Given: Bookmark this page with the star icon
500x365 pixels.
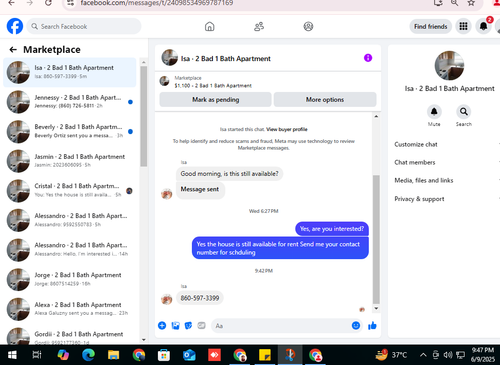Looking at the screenshot, I should coord(471,3).
